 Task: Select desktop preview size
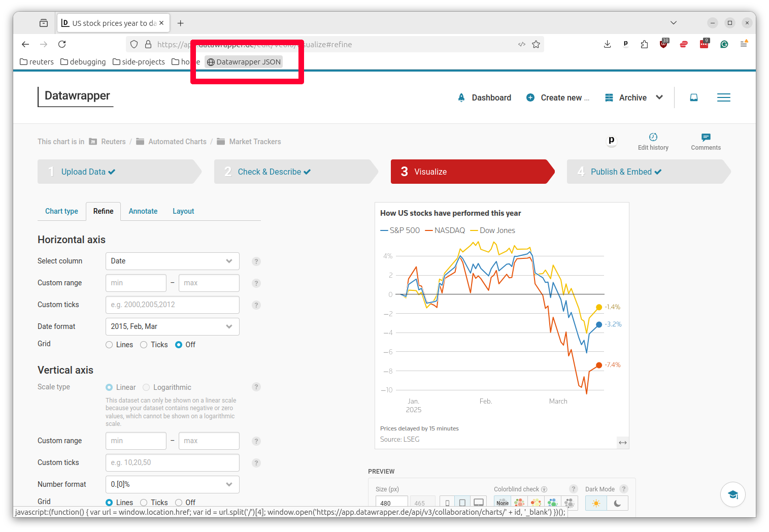(x=478, y=503)
